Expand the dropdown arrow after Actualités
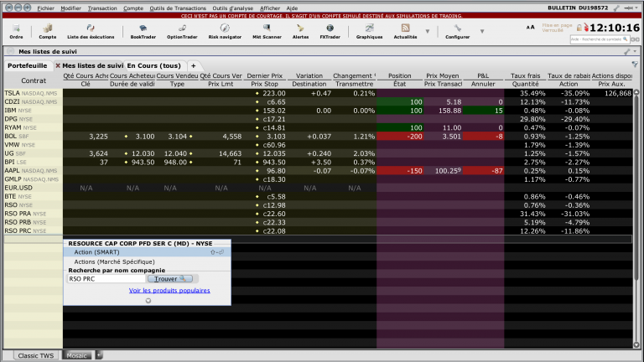This screenshot has height=362, width=644. (427, 31)
